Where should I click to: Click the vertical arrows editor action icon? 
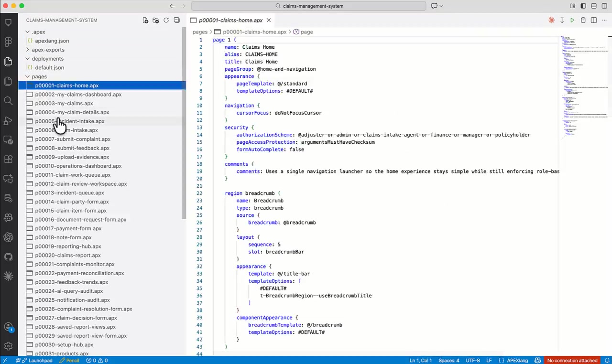562,20
